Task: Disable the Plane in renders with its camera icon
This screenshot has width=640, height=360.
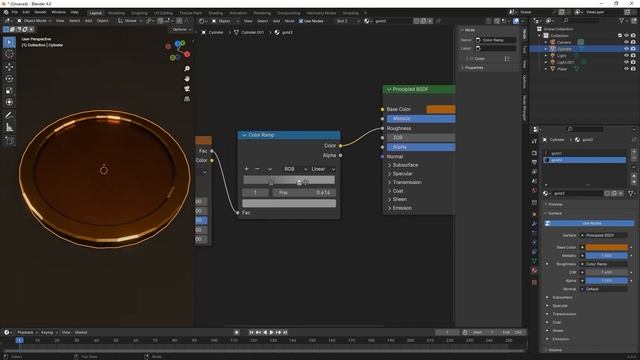Action: point(633,69)
